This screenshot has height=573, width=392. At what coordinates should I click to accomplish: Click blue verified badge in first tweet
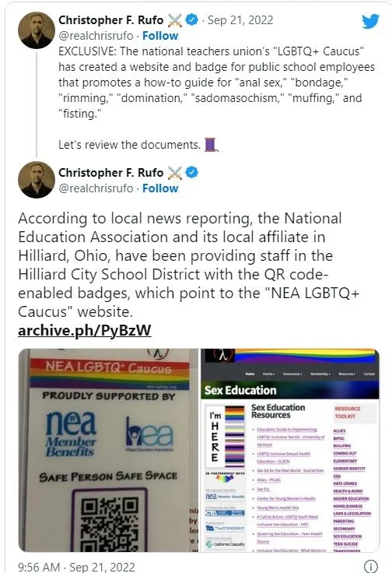click(x=192, y=19)
